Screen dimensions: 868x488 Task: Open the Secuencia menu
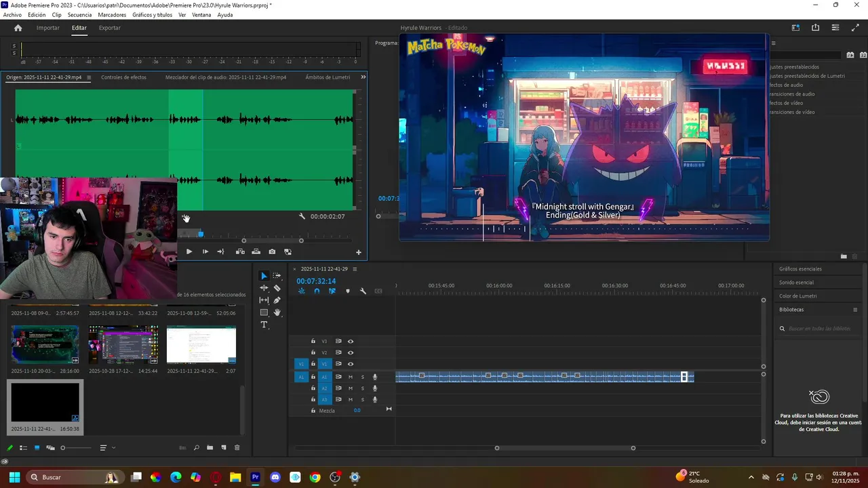pyautogui.click(x=79, y=15)
